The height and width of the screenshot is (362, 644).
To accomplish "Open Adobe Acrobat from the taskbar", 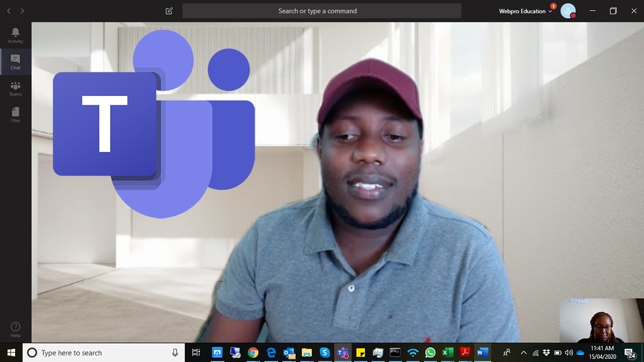I will [x=465, y=352].
